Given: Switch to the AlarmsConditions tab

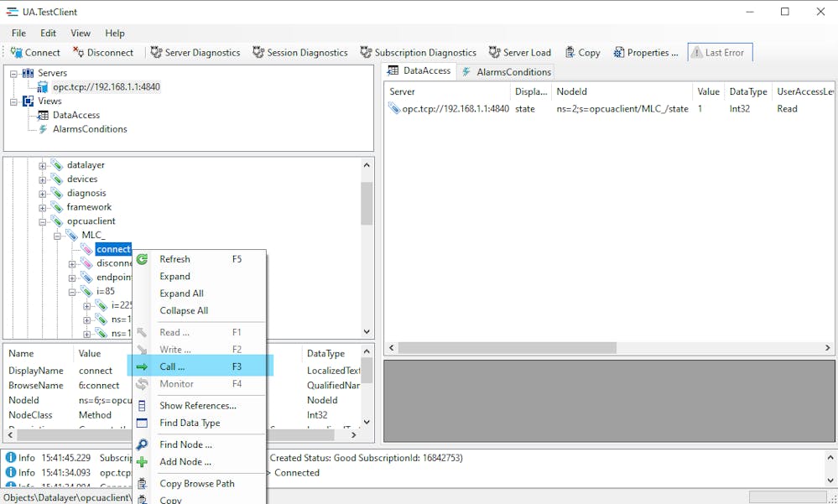Looking at the screenshot, I should [507, 72].
